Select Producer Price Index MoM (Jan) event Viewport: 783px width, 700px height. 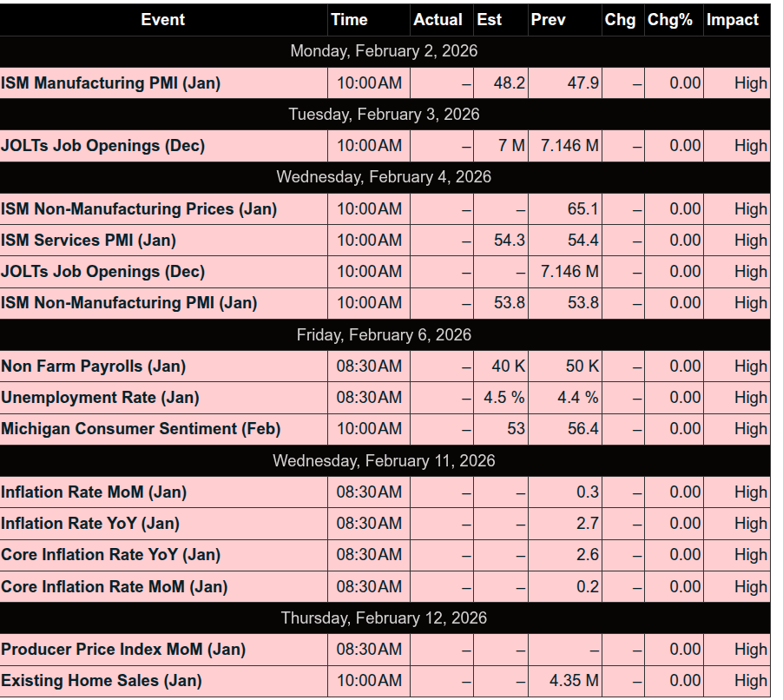click(x=123, y=649)
